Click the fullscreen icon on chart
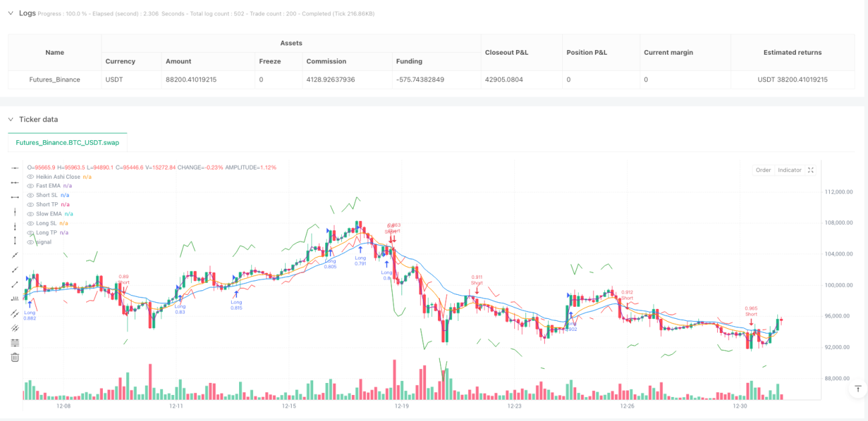The width and height of the screenshot is (868, 421). (811, 170)
